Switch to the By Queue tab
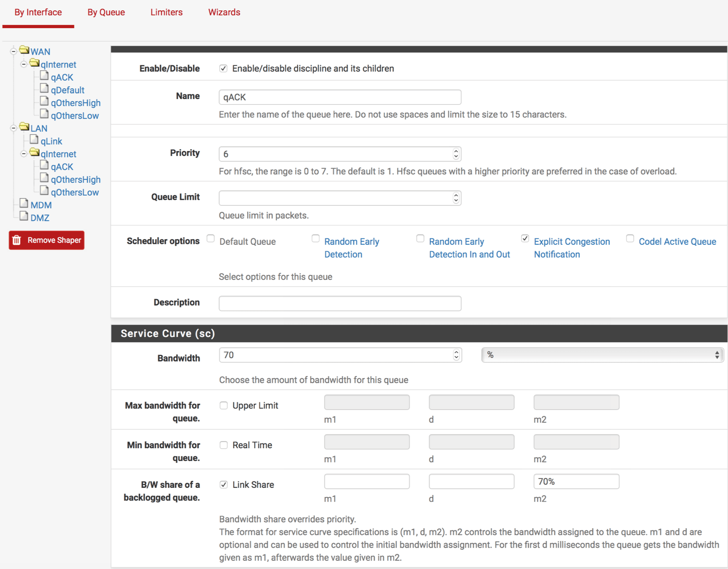This screenshot has height=569, width=728. pos(106,12)
